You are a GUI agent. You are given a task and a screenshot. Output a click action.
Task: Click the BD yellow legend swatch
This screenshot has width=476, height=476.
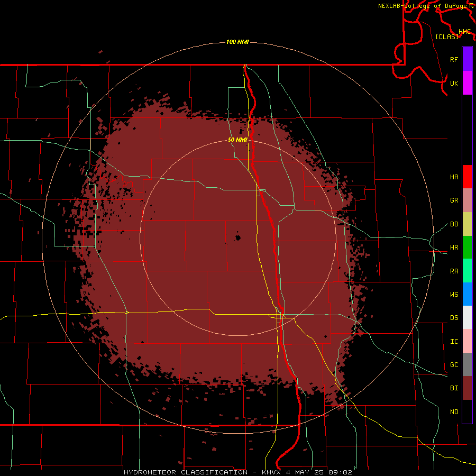467,224
